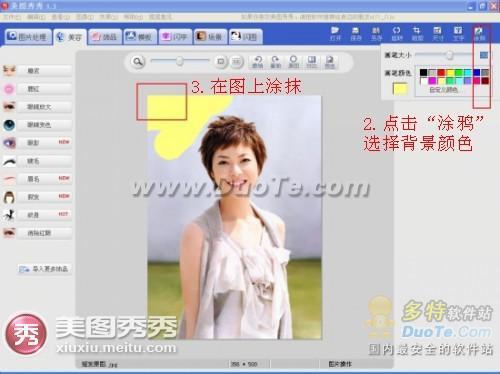Open the 图片处理 tab

pos(28,36)
